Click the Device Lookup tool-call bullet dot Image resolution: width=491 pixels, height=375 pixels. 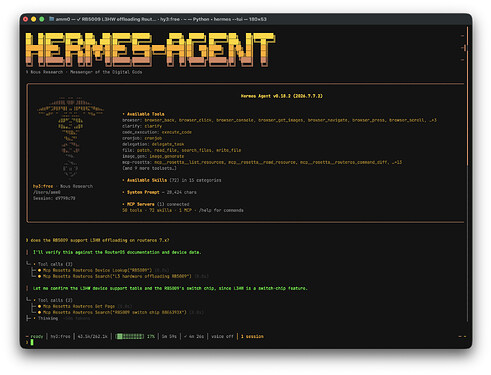pos(39,270)
